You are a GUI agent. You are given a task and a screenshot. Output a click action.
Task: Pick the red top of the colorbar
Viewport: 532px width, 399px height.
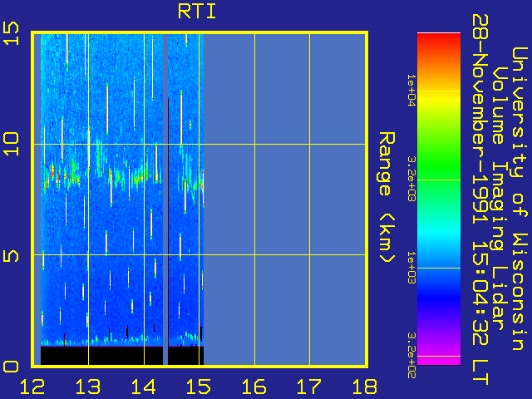[439, 41]
